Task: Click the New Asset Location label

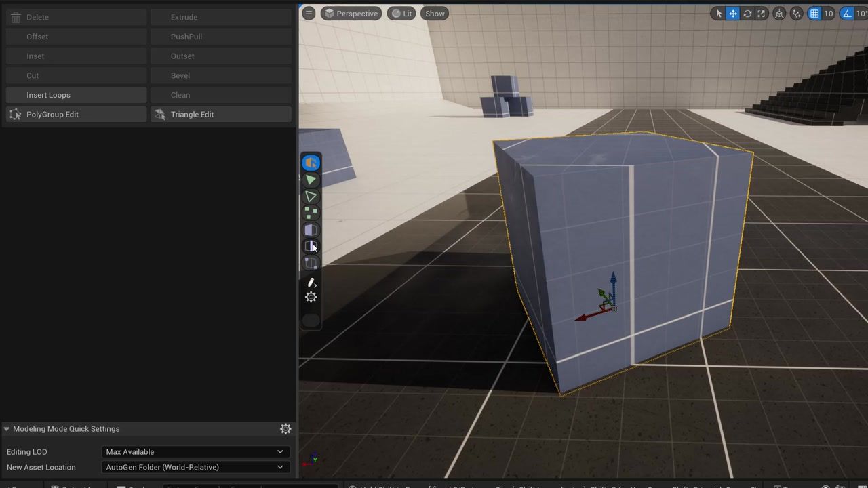Action: click(x=41, y=467)
